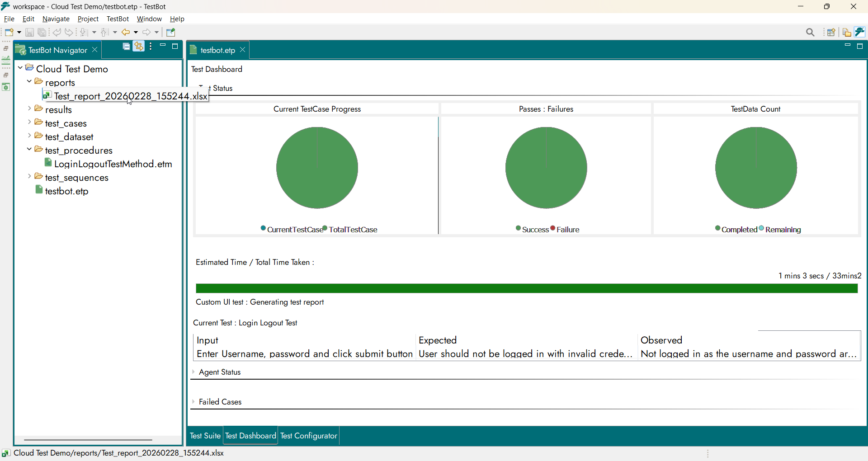The height and width of the screenshot is (461, 868).
Task: Collapse the test_procedures folder
Action: [x=29, y=150]
